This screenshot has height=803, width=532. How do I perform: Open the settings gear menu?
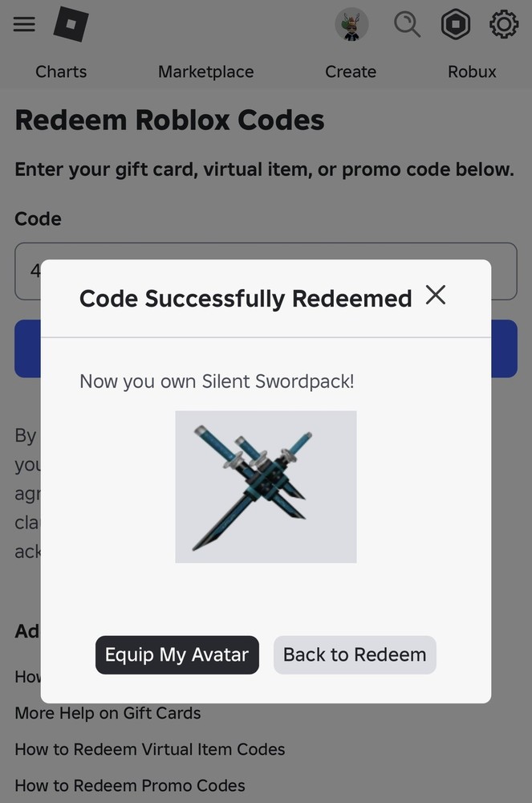504,24
